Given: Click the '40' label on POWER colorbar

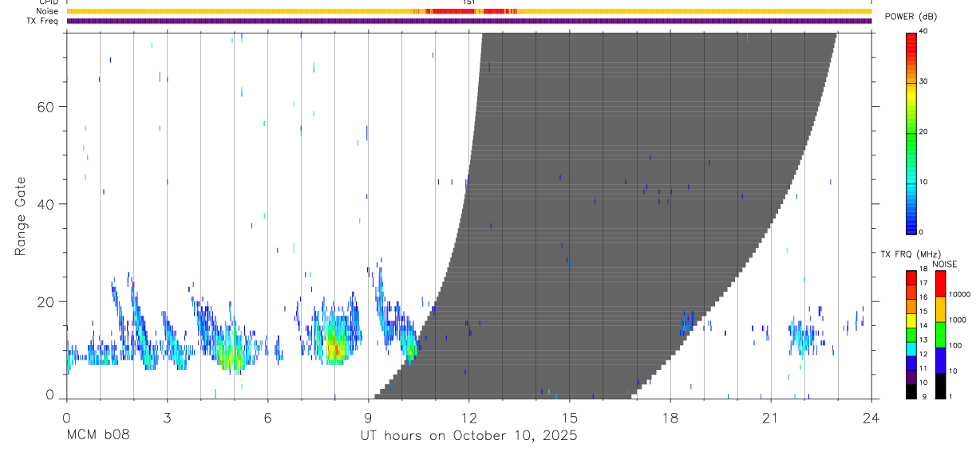Looking at the screenshot, I should pyautogui.click(x=923, y=31).
